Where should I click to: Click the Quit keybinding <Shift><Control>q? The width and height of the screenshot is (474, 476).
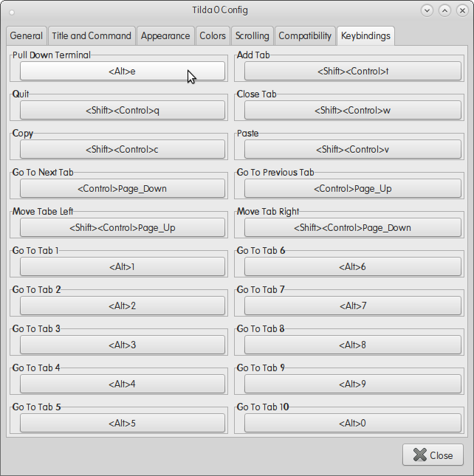[x=123, y=110]
